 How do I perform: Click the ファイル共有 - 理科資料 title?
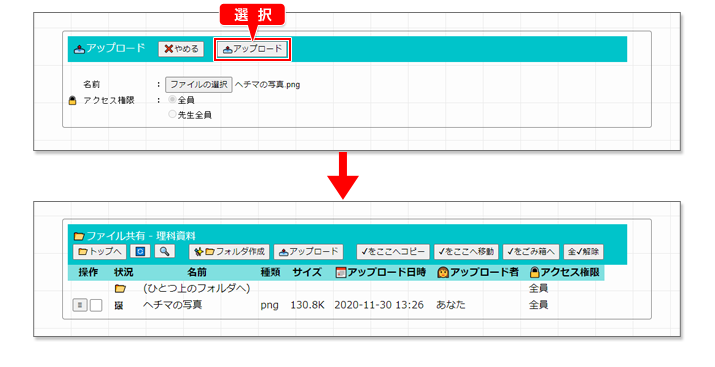pos(141,236)
